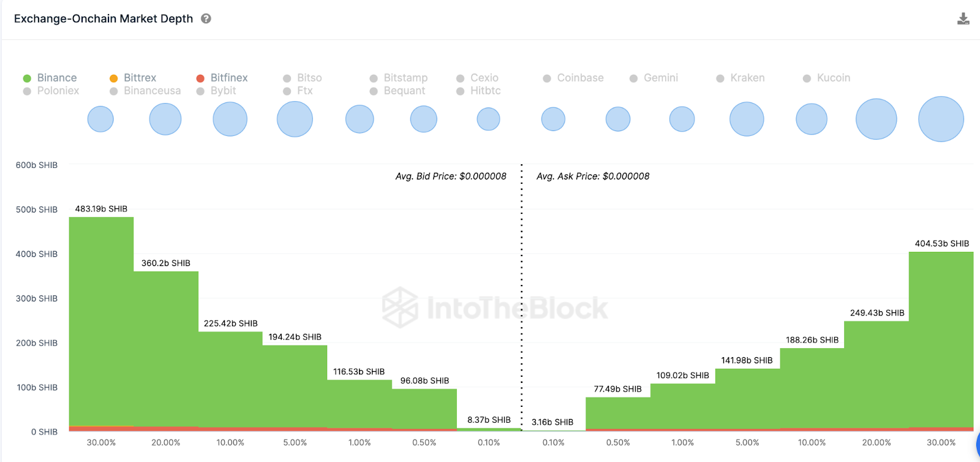Click the 188.26b SHIB ask bar
The height and width of the screenshot is (462, 980).
(812, 388)
